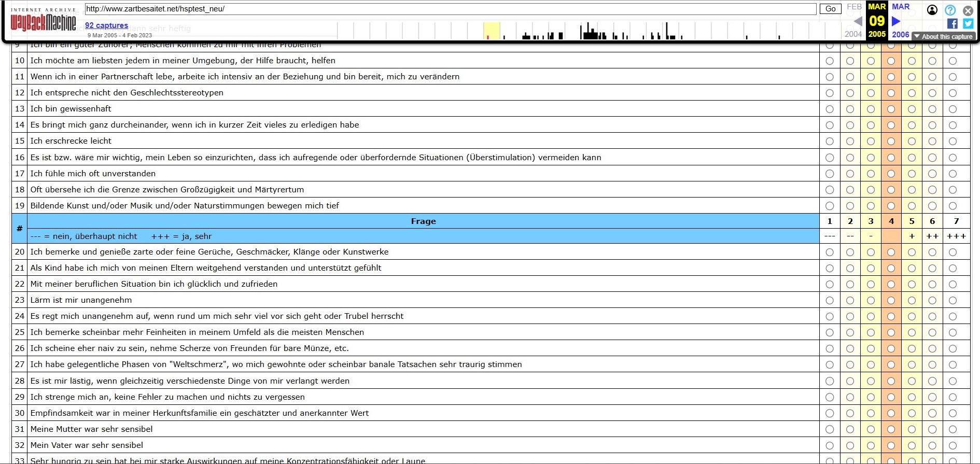Click the '9 Mar 2005 - 4 Feb 2023' range text

coord(120,35)
